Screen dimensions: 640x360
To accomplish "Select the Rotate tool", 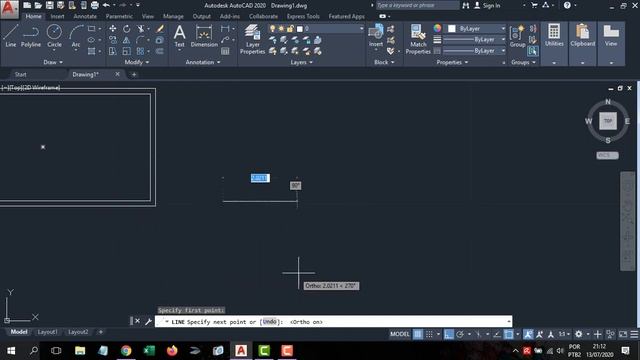I will tap(127, 29).
